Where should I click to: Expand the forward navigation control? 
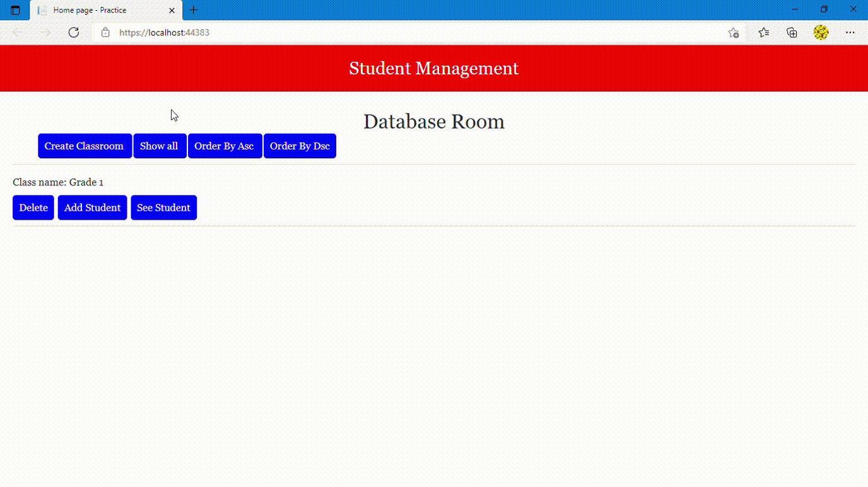(x=45, y=32)
